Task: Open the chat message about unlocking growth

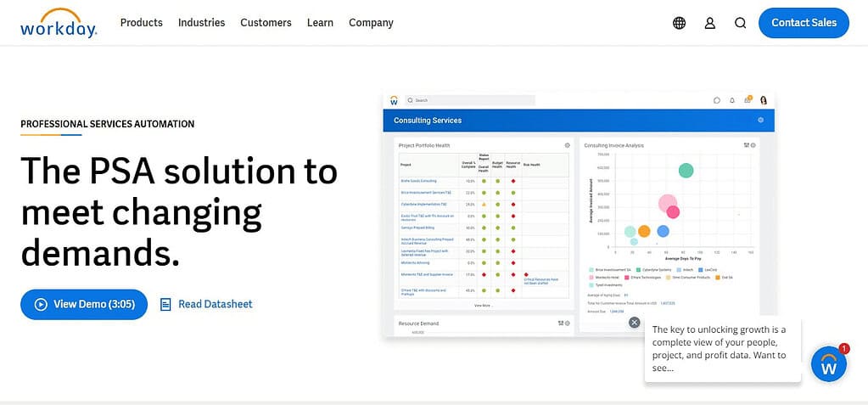Action: (722, 349)
